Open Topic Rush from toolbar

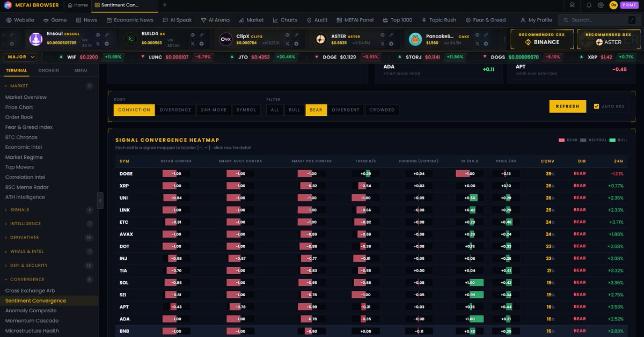(438, 20)
